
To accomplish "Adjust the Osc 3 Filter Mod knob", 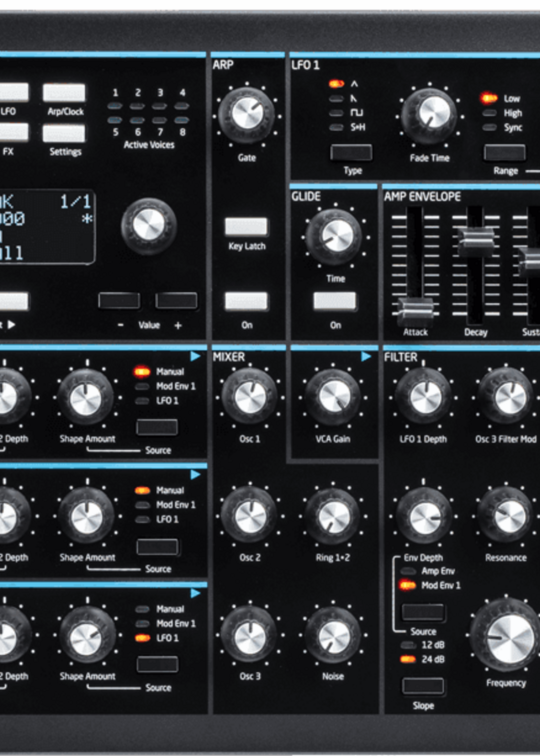I will point(506,396).
